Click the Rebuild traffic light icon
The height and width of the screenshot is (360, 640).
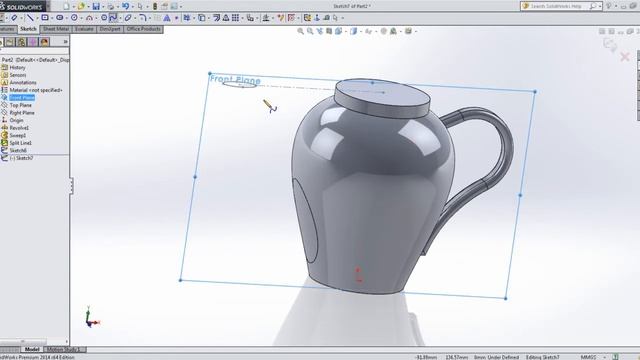[155, 6]
